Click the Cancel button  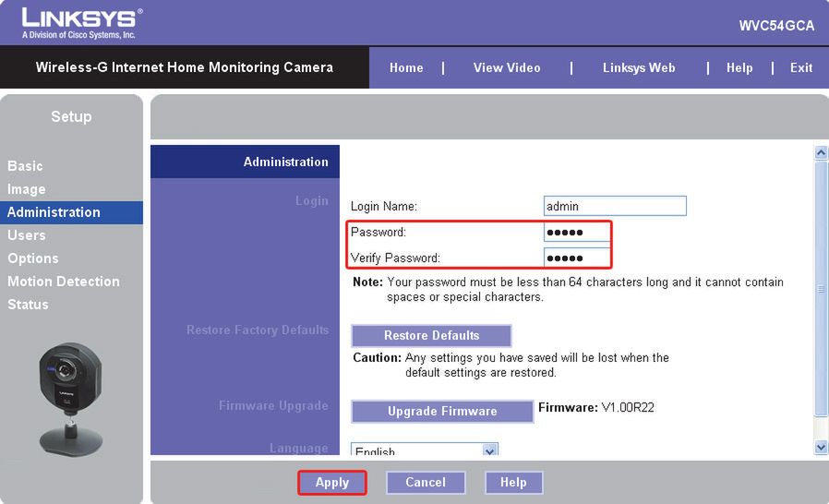click(x=426, y=483)
